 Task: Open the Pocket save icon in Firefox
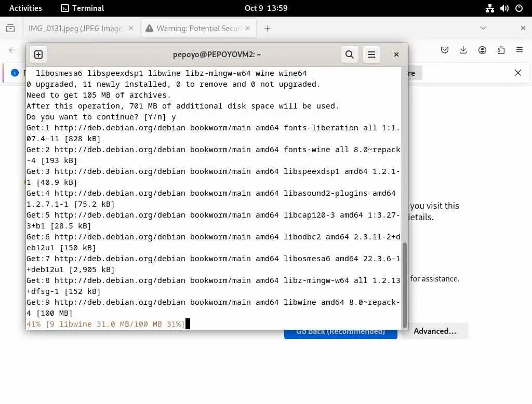(445, 50)
